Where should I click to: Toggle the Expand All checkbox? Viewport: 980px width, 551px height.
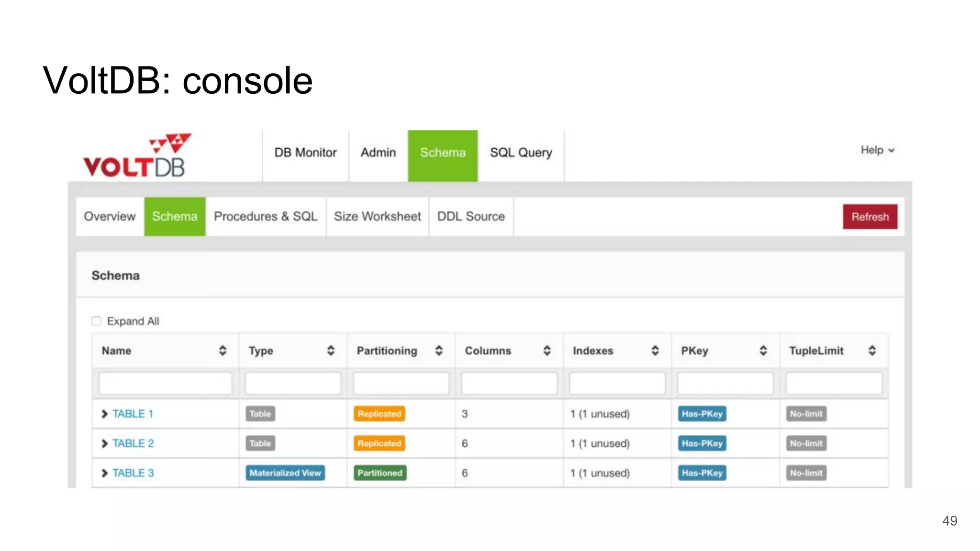tap(97, 321)
